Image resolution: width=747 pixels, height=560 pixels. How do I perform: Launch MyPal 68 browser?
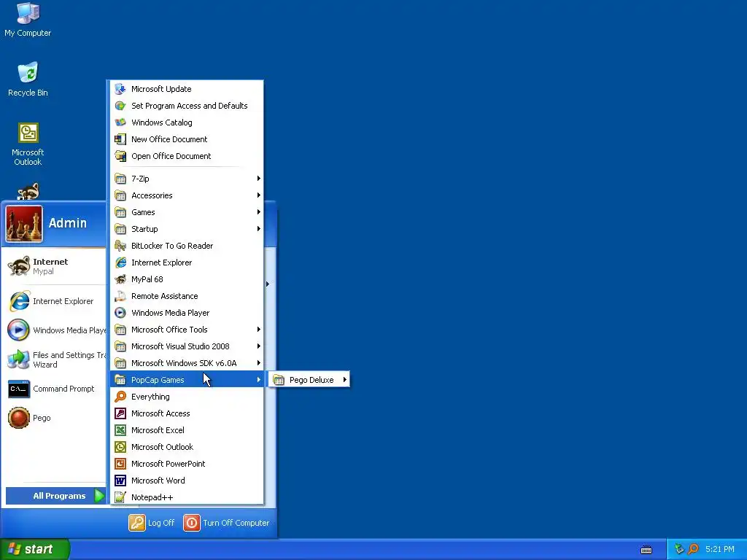click(x=186, y=279)
